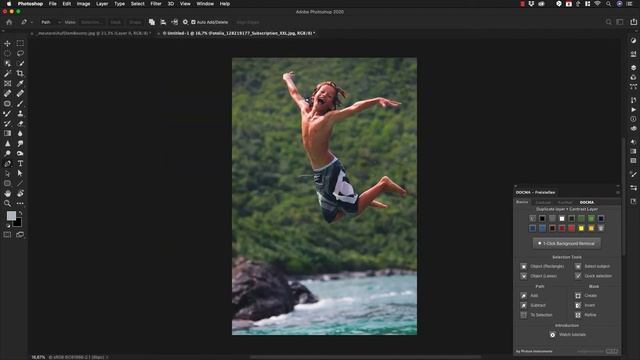Screen dimensions: 640x360
Task: Click Path Subtract in DOCMA panel
Action: point(533,305)
